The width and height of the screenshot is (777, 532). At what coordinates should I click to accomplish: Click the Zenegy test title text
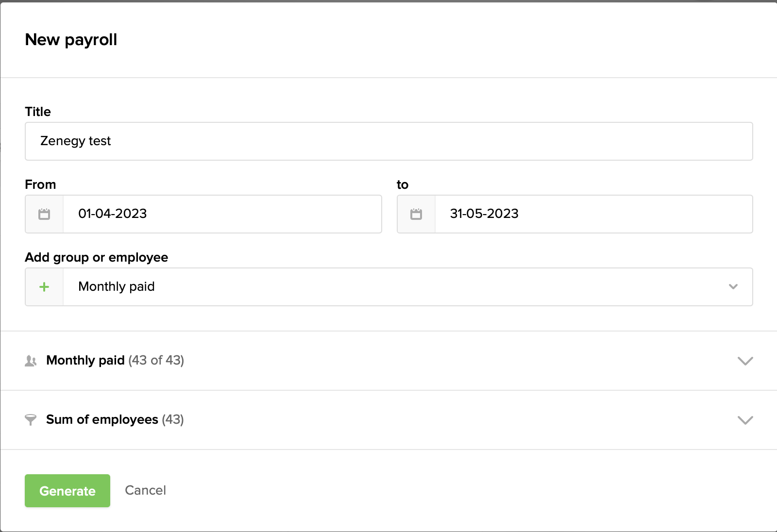(x=76, y=141)
